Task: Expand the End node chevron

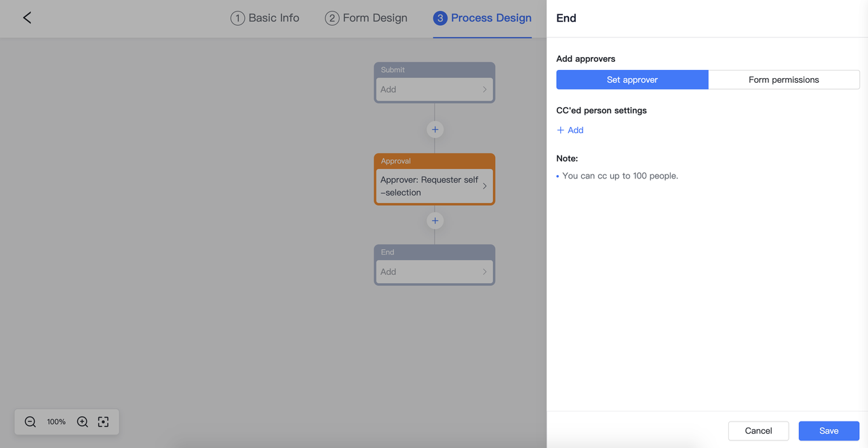Action: click(484, 272)
